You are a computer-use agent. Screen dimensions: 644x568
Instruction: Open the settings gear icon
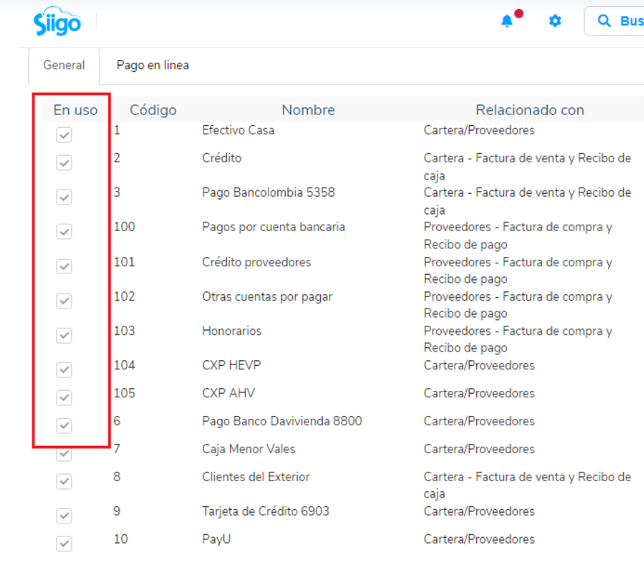555,21
